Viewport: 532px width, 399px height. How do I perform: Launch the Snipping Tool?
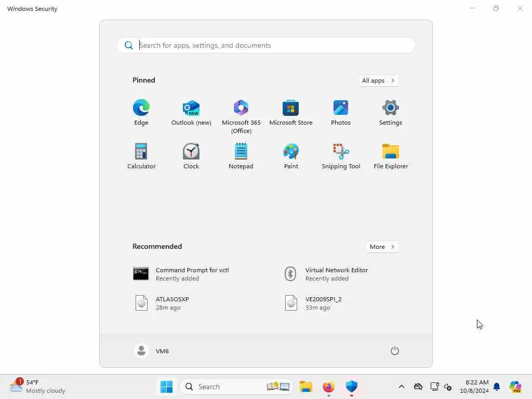click(341, 156)
